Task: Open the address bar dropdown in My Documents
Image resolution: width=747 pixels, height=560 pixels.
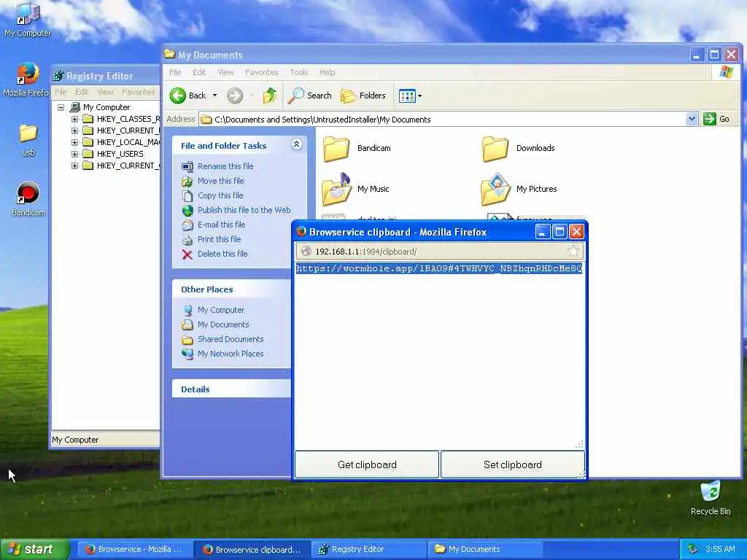Action: click(692, 119)
